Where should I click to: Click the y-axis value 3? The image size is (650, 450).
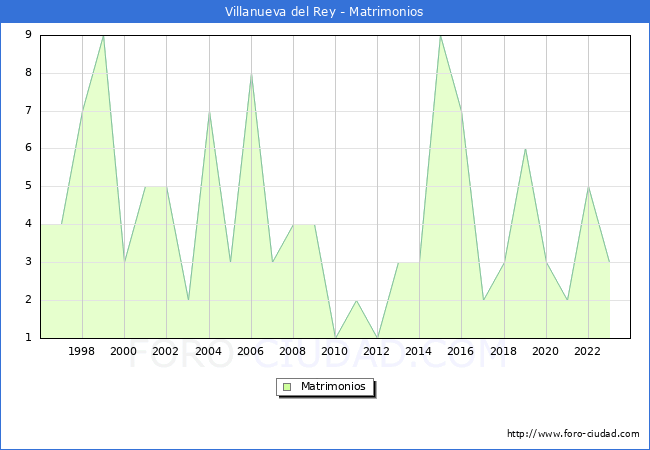pos(28,261)
